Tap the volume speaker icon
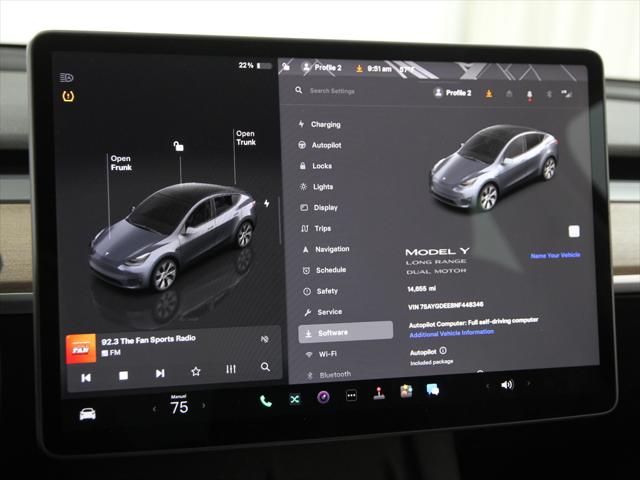Image resolution: width=640 pixels, height=480 pixels. (x=507, y=384)
